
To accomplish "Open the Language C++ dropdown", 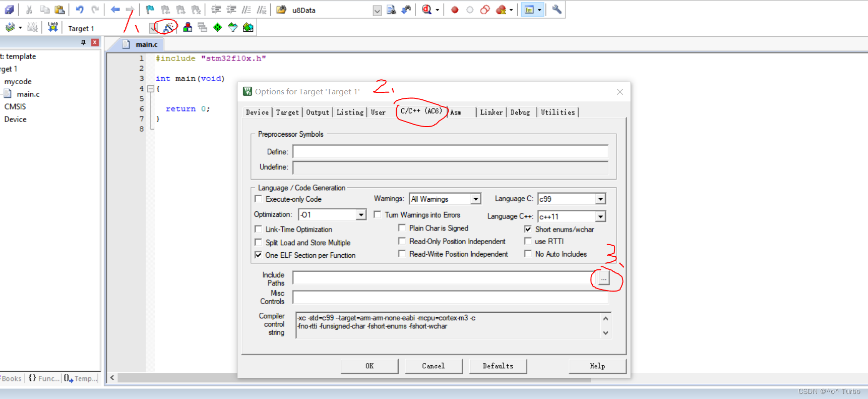I will point(600,216).
